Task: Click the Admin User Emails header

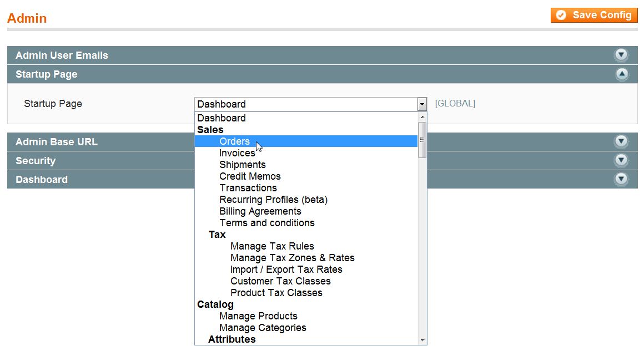Action: [x=62, y=55]
